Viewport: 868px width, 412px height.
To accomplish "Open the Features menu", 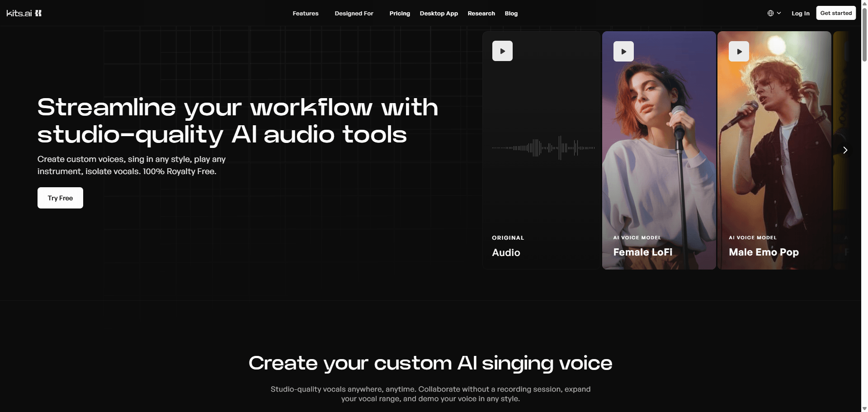I will (x=305, y=14).
